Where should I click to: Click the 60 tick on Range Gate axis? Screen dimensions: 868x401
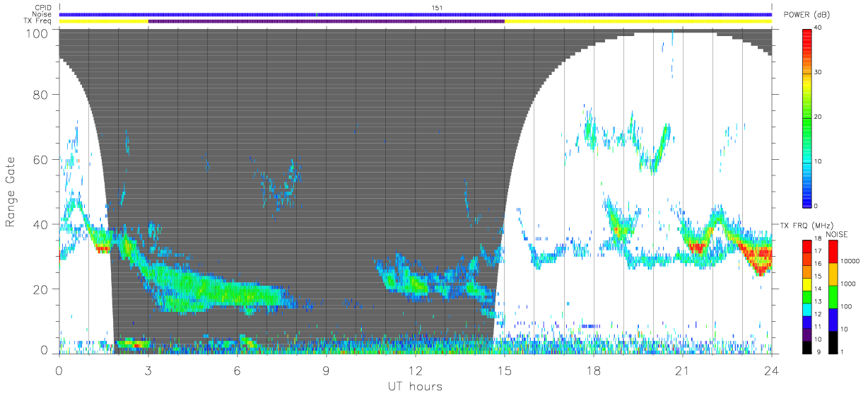click(x=41, y=159)
